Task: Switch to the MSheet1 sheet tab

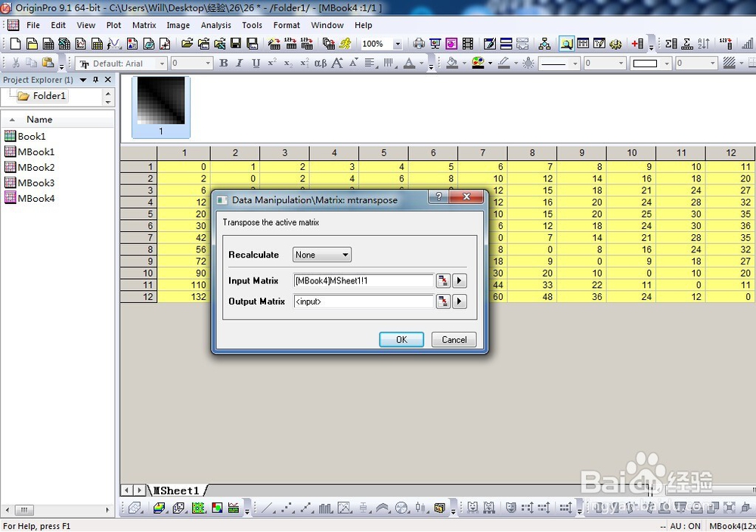Action: 176,490
